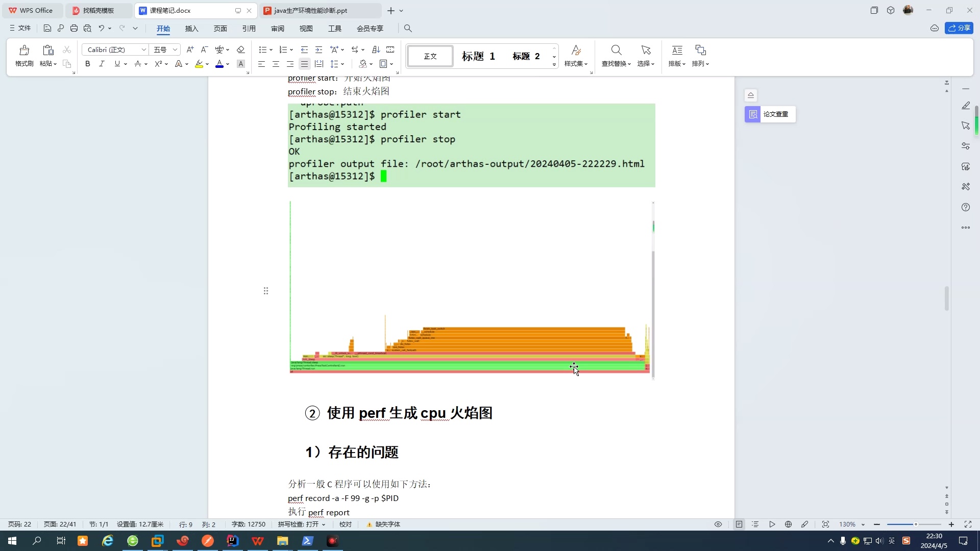Screen dimensions: 980x551
Task: Switch to the 插入 ribbon tab
Action: [191, 29]
